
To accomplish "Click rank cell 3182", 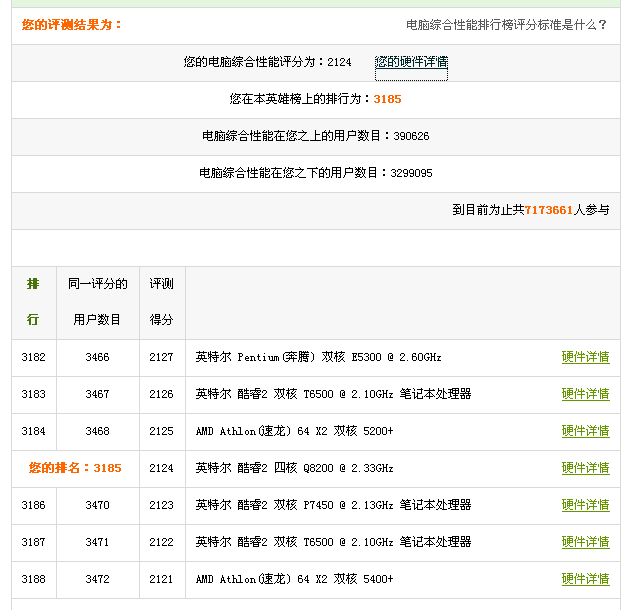I will pyautogui.click(x=33, y=357).
